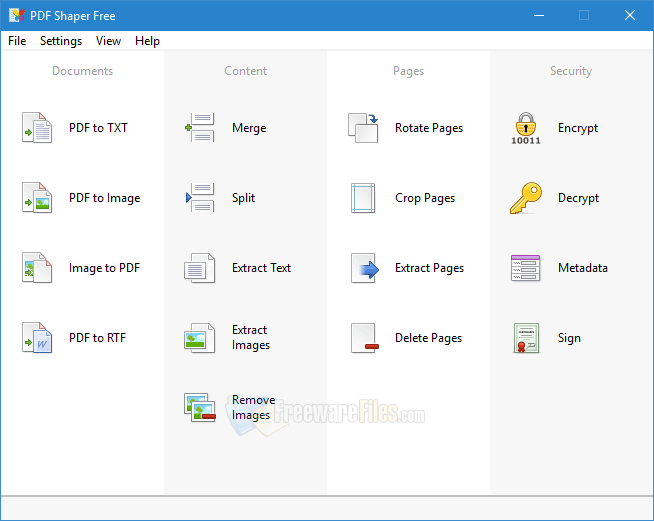The height and width of the screenshot is (521, 654).
Task: Click the Extract Images picture icon
Action: 200,338
